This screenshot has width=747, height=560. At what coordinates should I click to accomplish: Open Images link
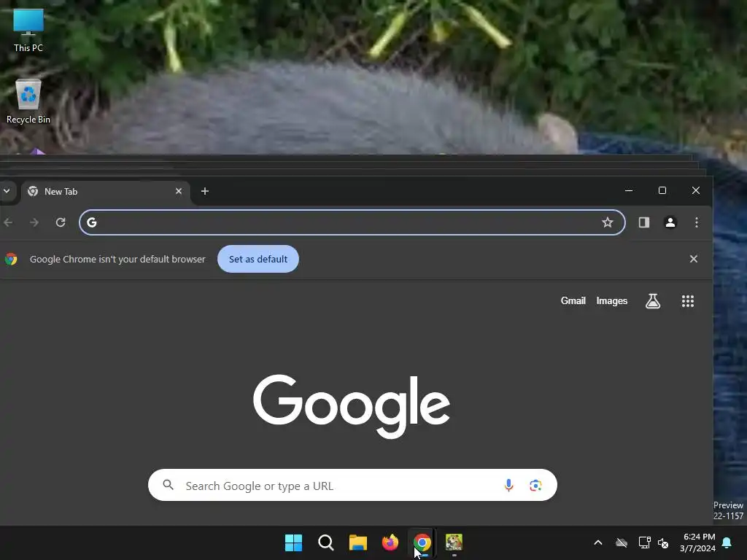pos(612,301)
